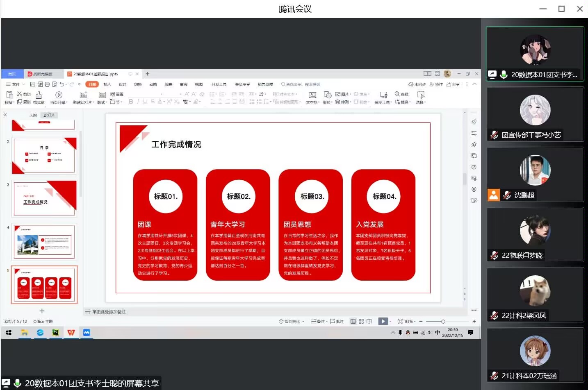
Task: Click the Text Box (文本框) icon
Action: tap(312, 95)
